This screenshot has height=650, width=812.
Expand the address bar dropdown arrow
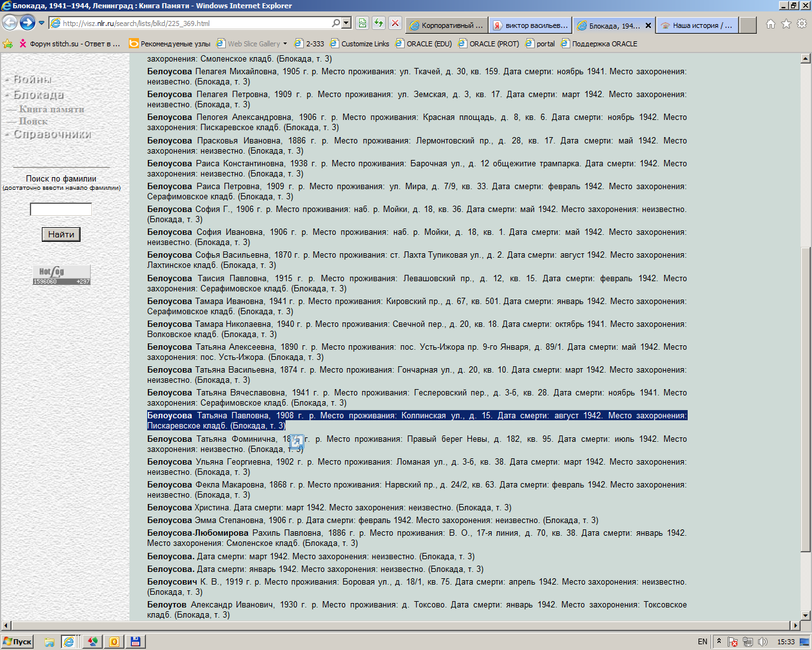coord(346,23)
